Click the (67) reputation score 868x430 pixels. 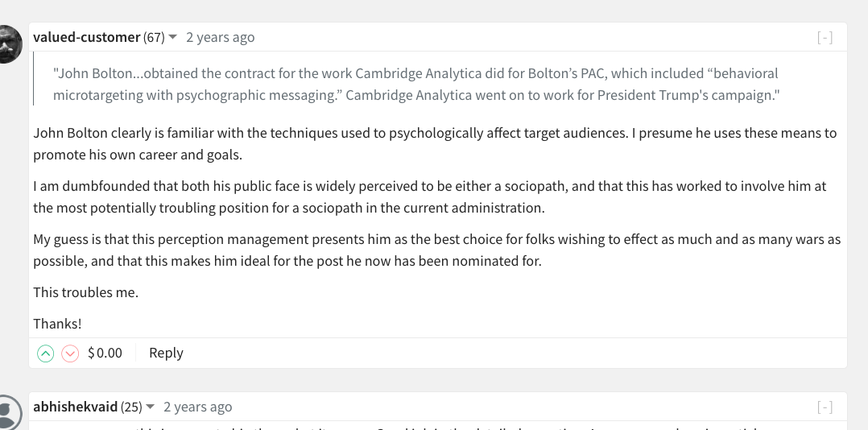click(154, 37)
